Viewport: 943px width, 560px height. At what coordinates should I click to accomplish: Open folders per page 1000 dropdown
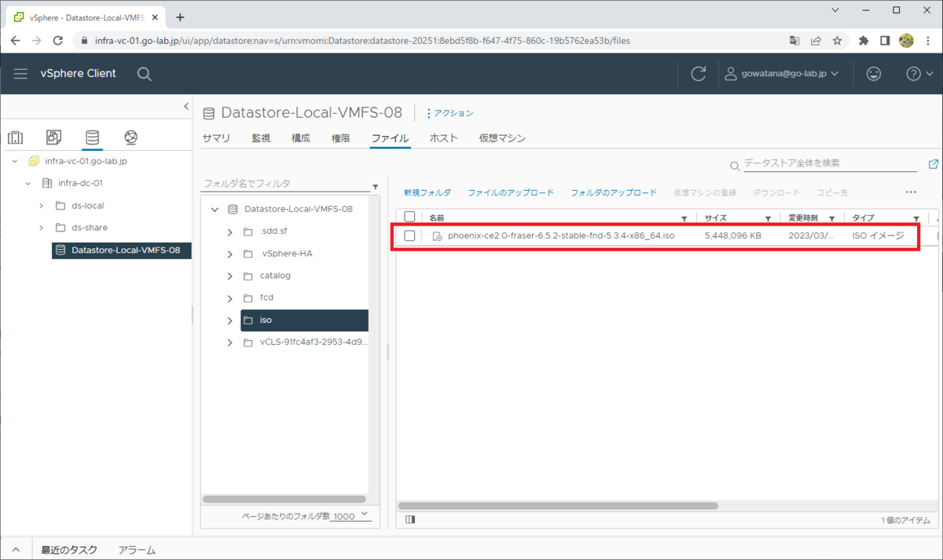pyautogui.click(x=351, y=516)
